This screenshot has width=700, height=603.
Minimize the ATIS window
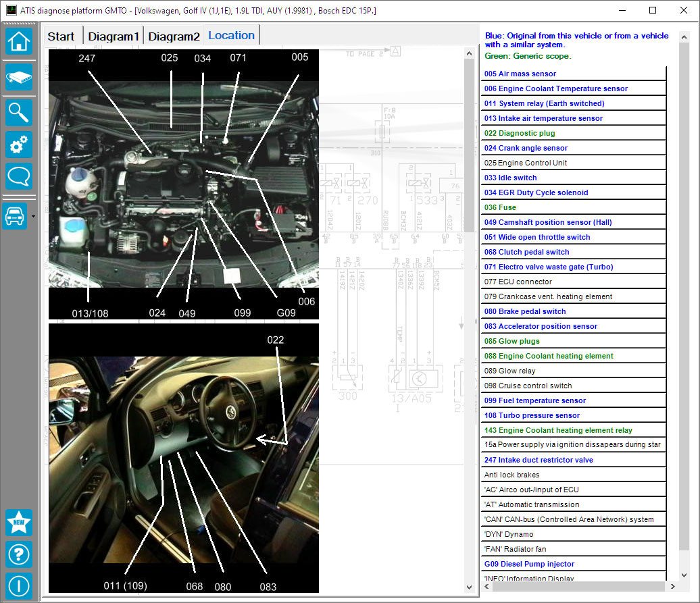tap(622, 10)
